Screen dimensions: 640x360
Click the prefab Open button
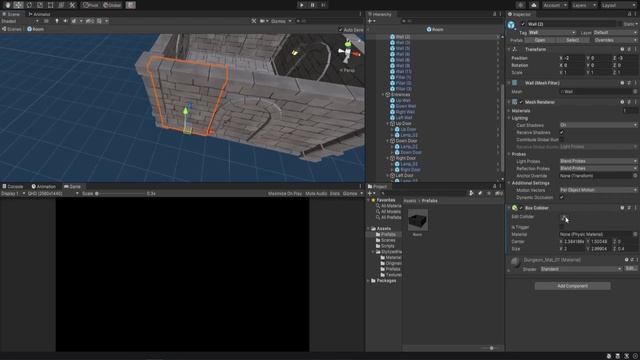tap(540, 40)
